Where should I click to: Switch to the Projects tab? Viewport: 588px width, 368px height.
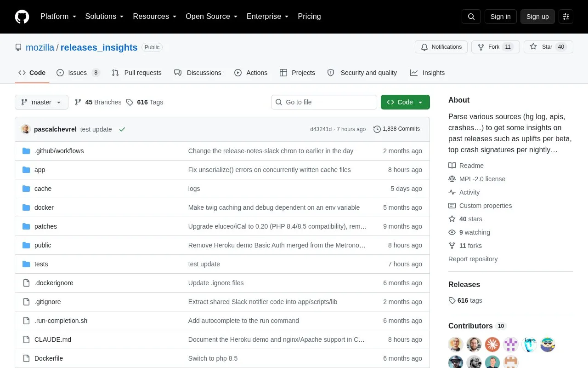pos(297,73)
